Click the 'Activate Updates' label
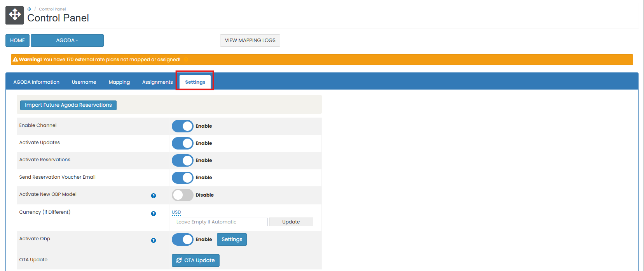The height and width of the screenshot is (271, 644). (40, 143)
